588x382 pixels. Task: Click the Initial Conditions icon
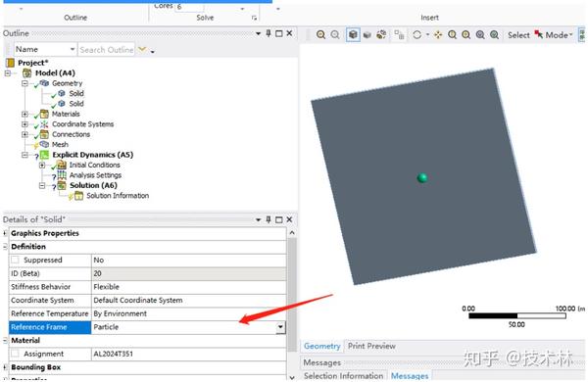62,165
